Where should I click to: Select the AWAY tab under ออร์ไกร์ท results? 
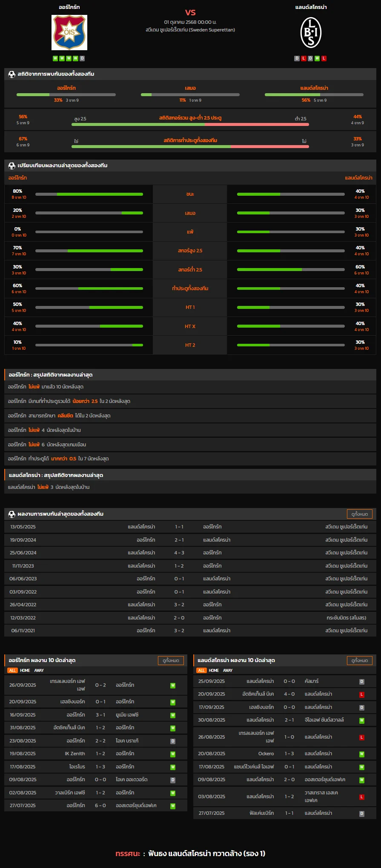click(39, 671)
